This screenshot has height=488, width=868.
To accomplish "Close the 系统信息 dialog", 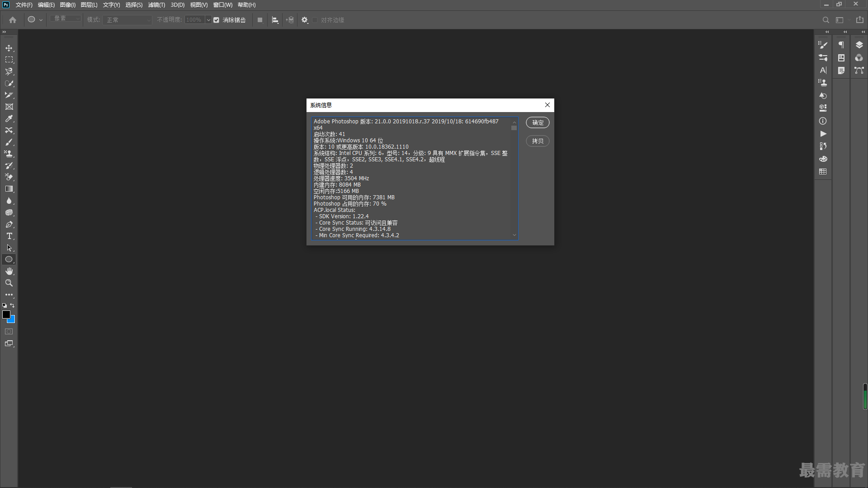I will coord(547,105).
